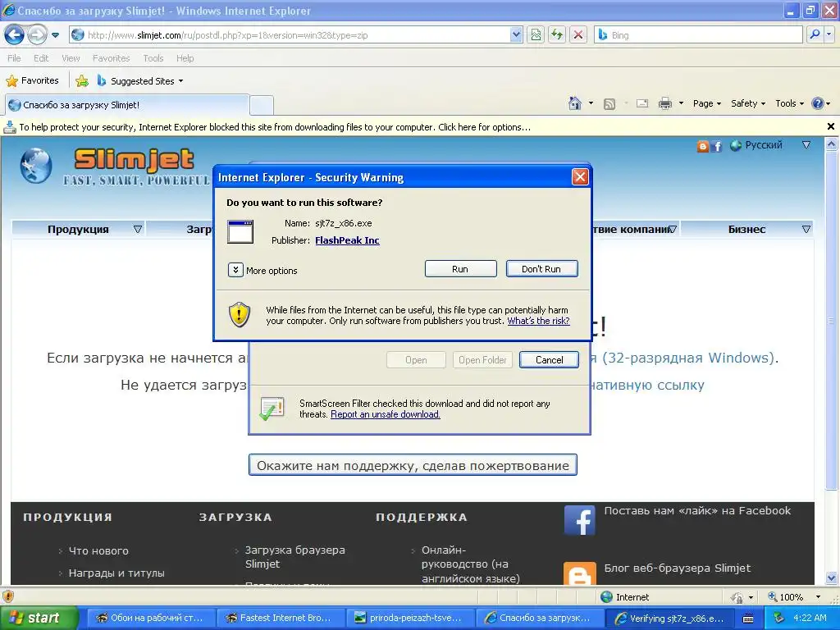Click the Home icon in command bar
The image size is (840, 630).
[575, 103]
